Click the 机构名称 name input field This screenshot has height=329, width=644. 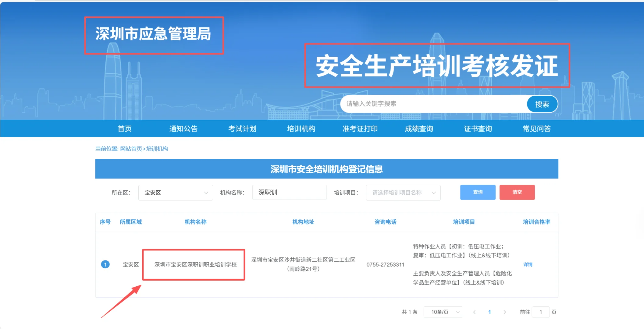click(289, 192)
